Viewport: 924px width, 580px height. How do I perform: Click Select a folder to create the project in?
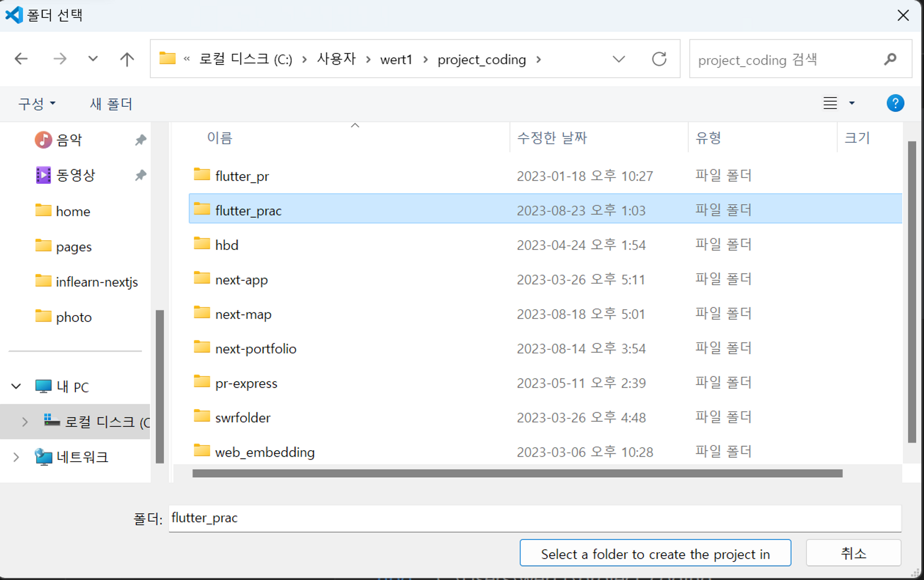coord(655,553)
